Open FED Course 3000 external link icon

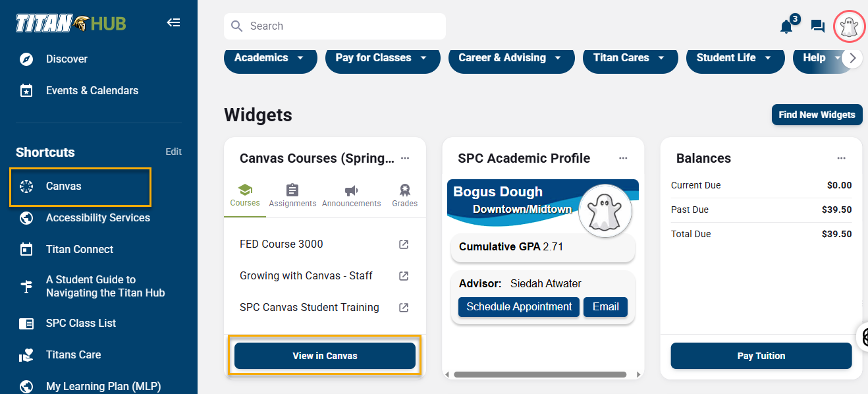[x=404, y=244]
